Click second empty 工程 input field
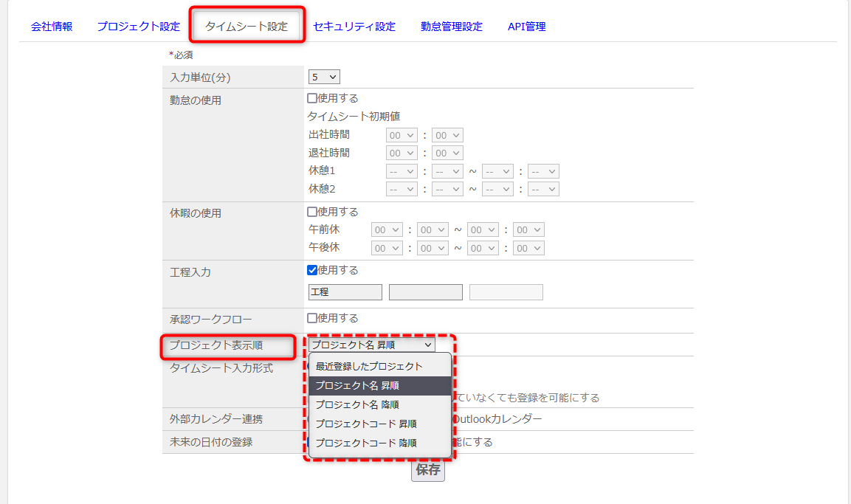851x504 pixels. pos(425,292)
